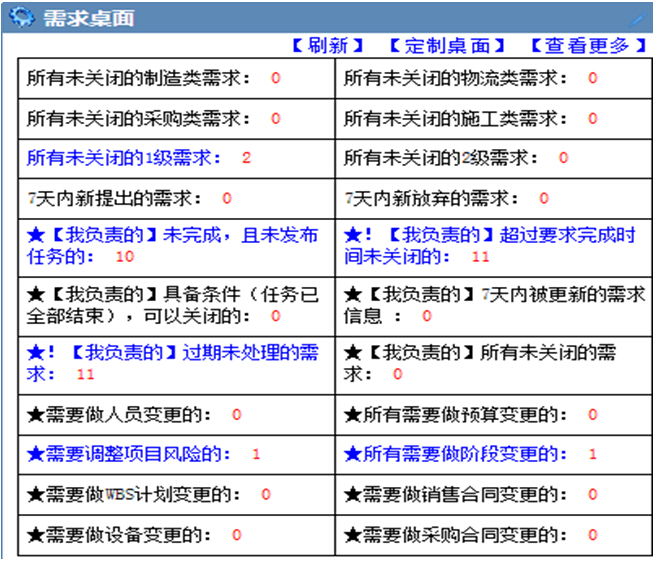Click count 0 for 7天内被更新的需求信息
Image resolution: width=662 pixels, height=563 pixels.
tap(427, 316)
